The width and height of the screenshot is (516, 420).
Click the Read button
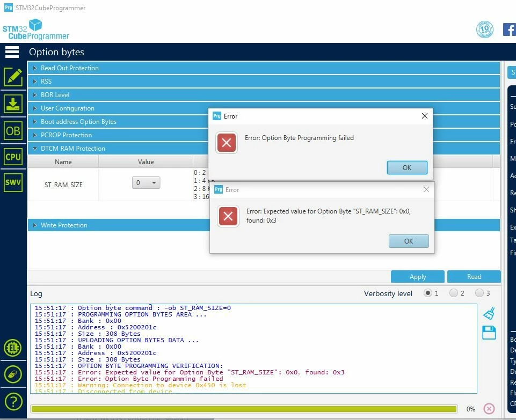[x=474, y=277]
